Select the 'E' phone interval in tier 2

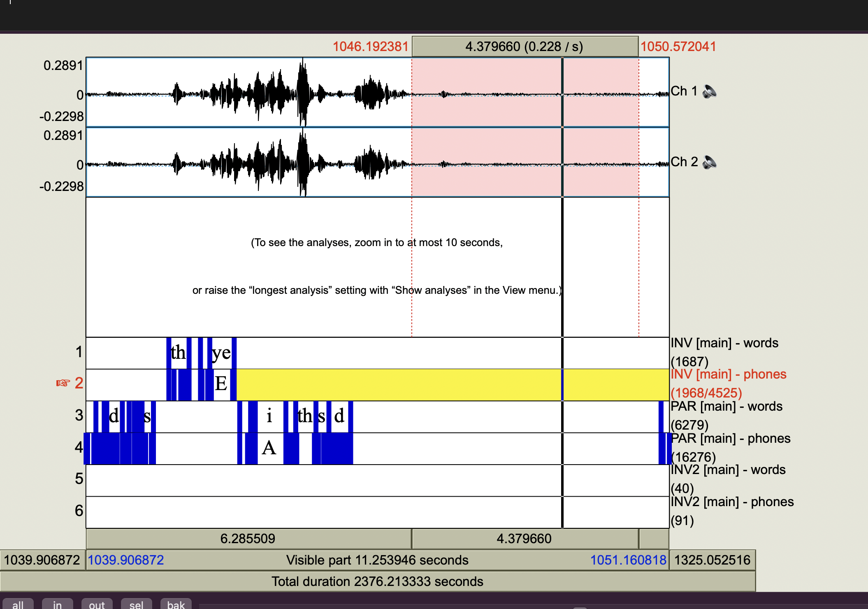[221, 385]
